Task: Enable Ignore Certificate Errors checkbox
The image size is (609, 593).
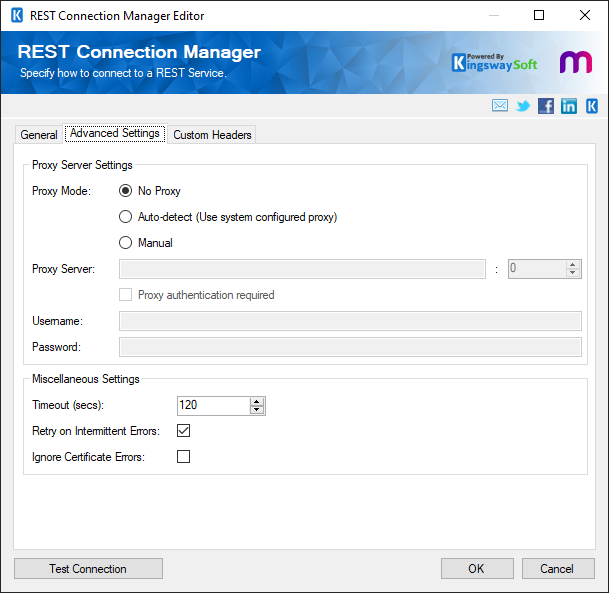Action: pyautogui.click(x=183, y=457)
